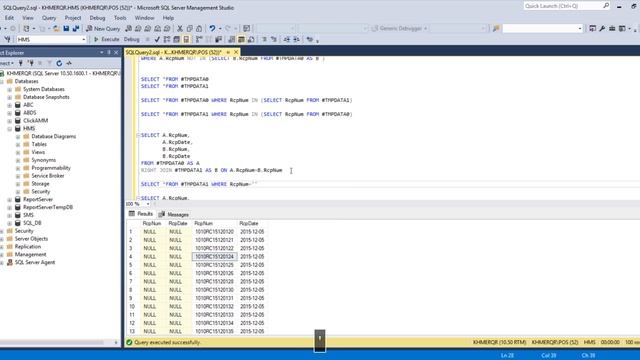Click the Save All icon

click(76, 29)
